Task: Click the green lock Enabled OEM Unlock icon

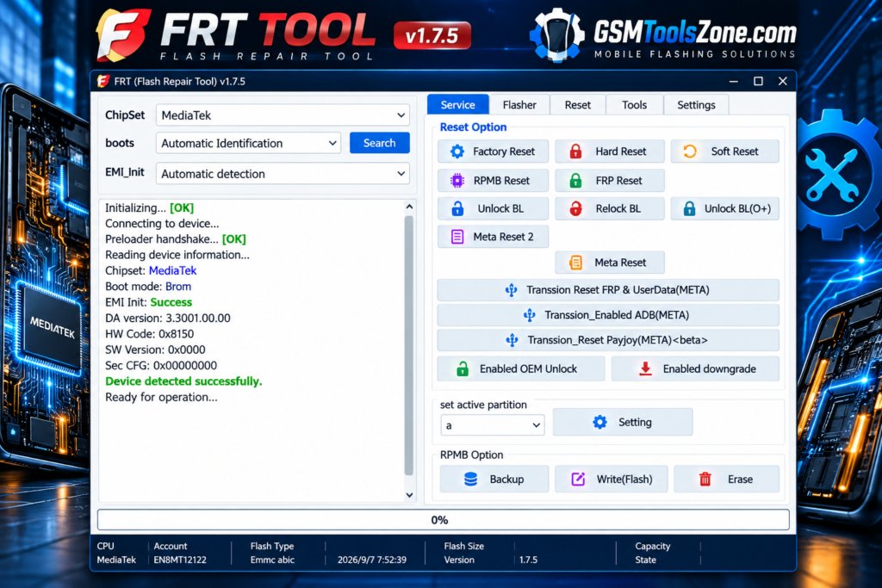Action: click(x=463, y=368)
